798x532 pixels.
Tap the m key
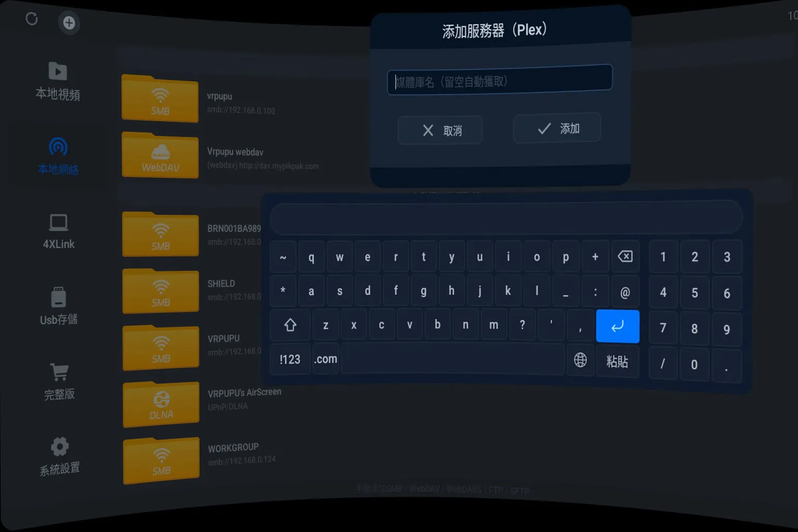[494, 325]
